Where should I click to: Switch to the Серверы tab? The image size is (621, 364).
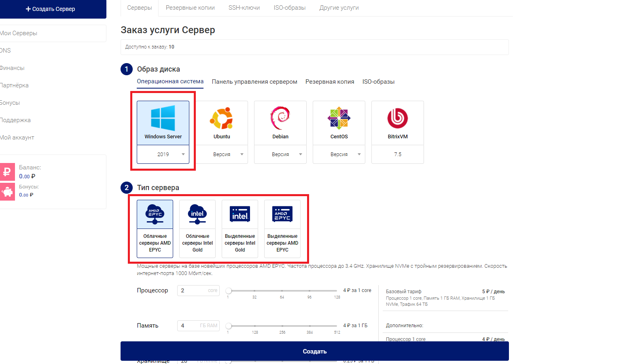pos(140,8)
